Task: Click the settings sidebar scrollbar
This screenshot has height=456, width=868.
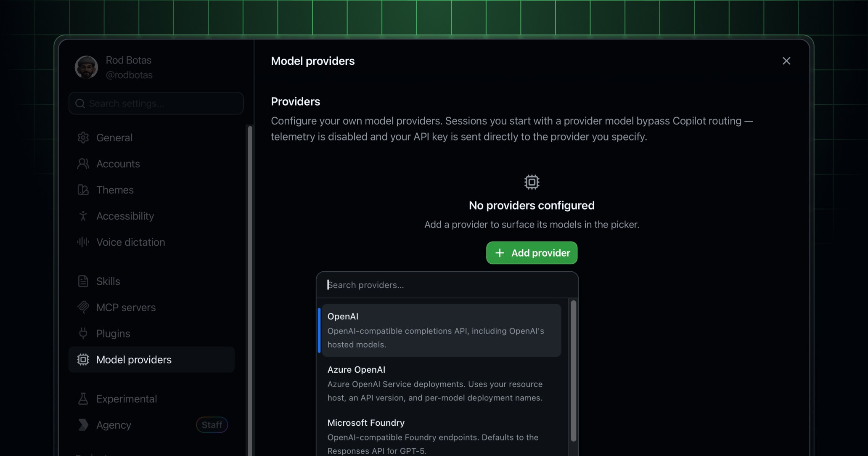Action: [x=250, y=290]
